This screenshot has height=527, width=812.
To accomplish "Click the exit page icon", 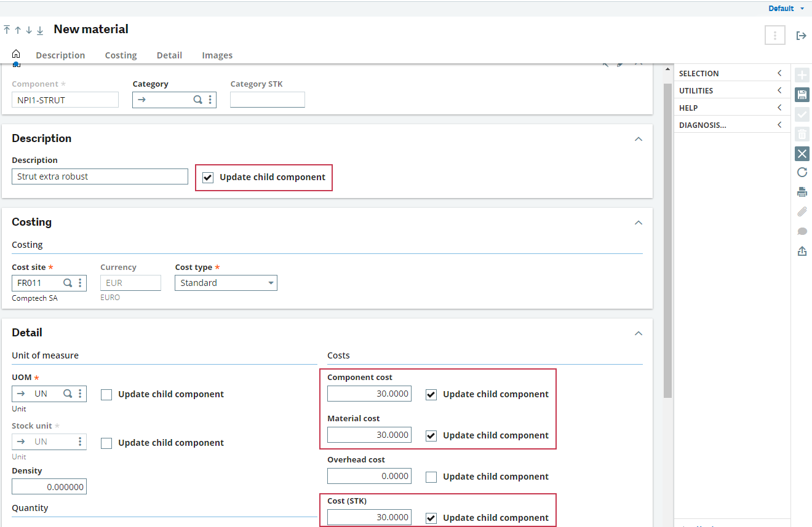I will [801, 36].
